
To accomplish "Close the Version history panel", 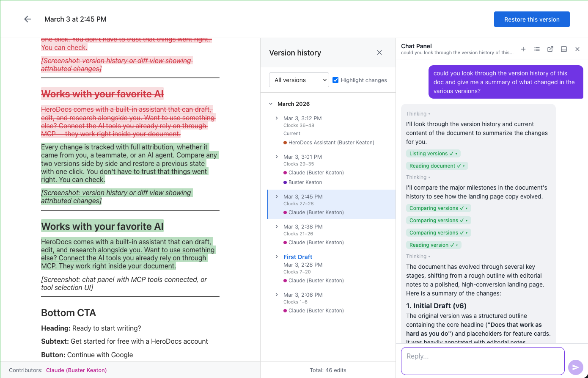I will (379, 52).
